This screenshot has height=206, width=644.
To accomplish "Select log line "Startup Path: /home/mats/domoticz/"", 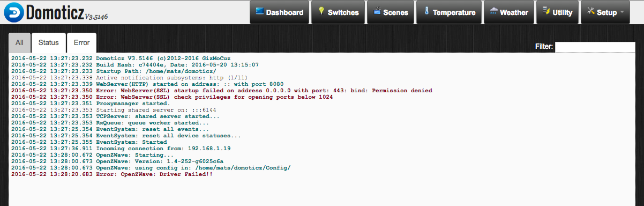I will [114, 71].
